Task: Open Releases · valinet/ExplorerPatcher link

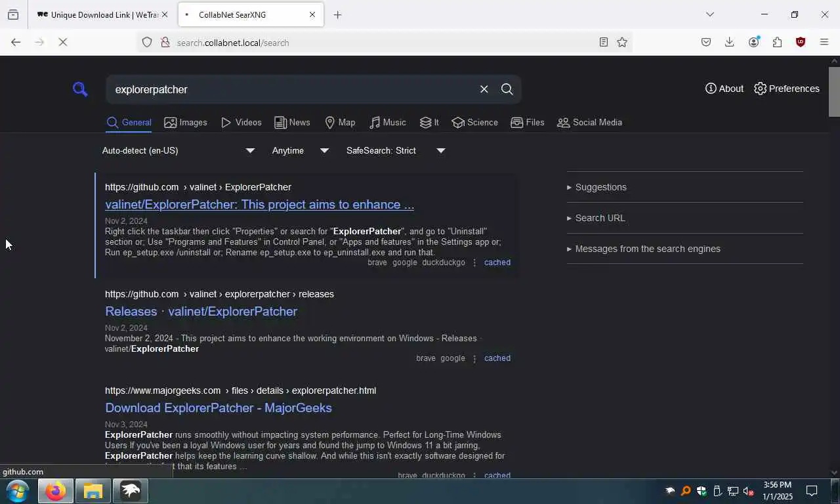Action: [x=201, y=311]
